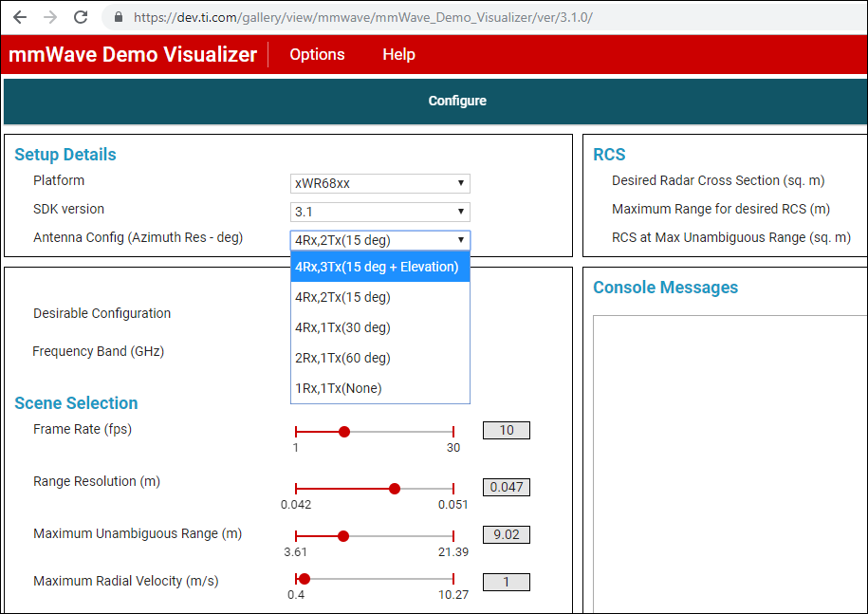Select the 1Rx,1Tx(None) option
The height and width of the screenshot is (614, 868).
[379, 389]
